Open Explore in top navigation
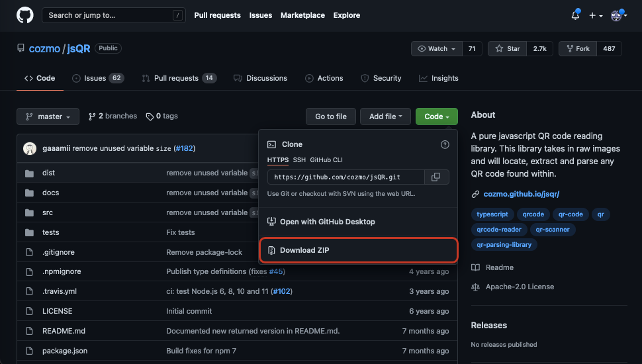 click(347, 15)
